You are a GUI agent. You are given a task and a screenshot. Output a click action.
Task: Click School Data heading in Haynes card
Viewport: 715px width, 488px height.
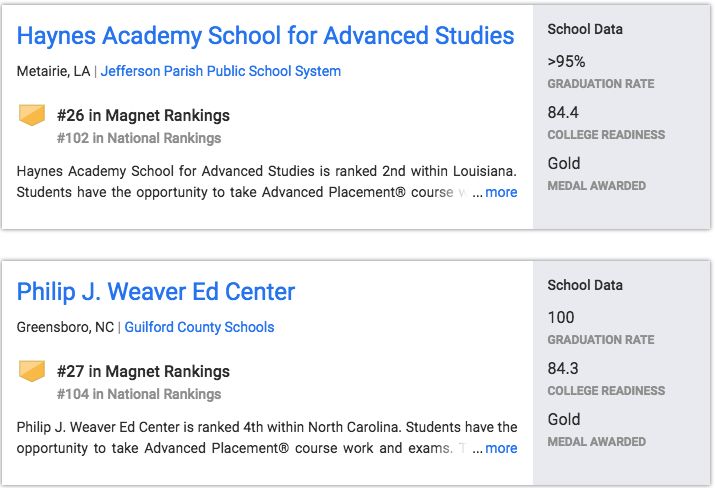585,29
